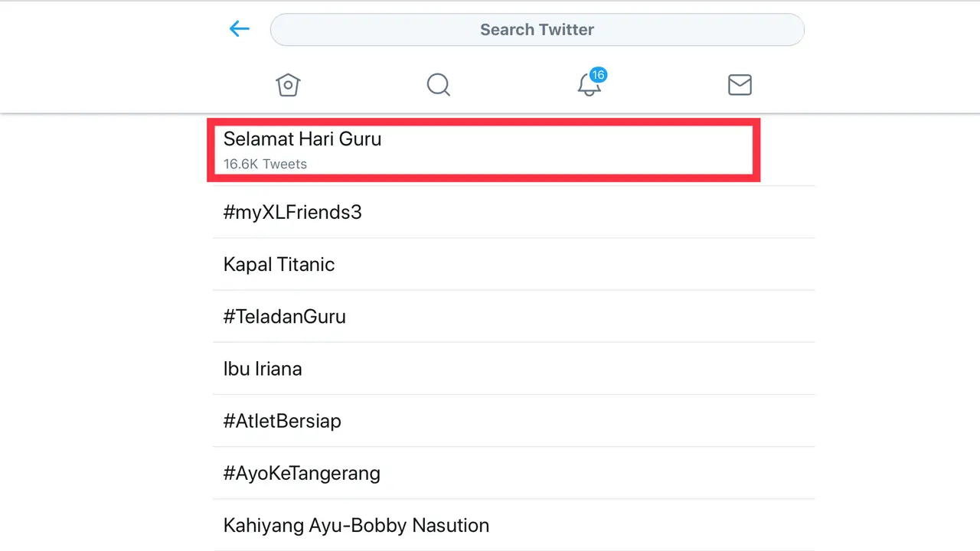The image size is (980, 551).
Task: Open Notifications via the bell icon
Action: click(589, 85)
